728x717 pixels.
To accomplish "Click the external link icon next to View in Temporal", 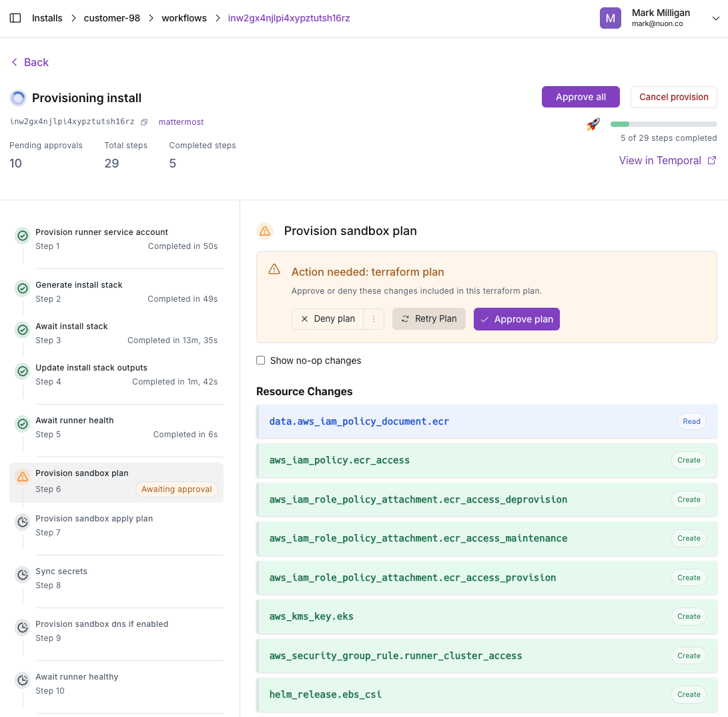I will coord(712,160).
